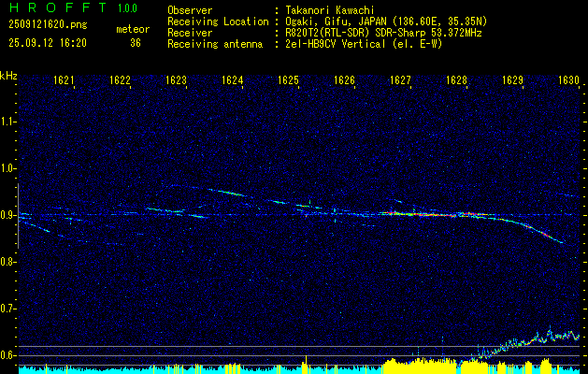Click receiver R820T2(RTL-SDR) SDR-Sharp 53.372MHz
This screenshot has height=374, width=588.
(383, 33)
